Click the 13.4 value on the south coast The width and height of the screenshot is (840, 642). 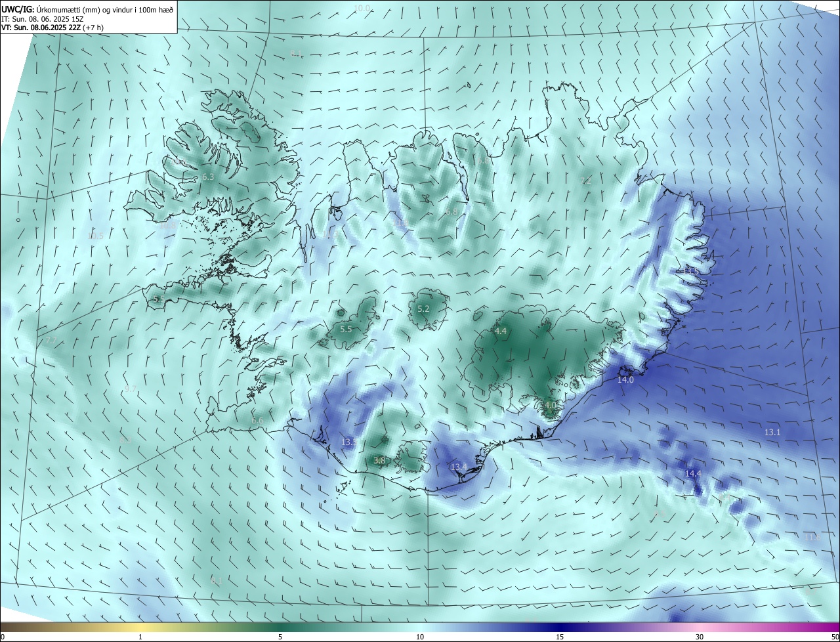tap(459, 467)
